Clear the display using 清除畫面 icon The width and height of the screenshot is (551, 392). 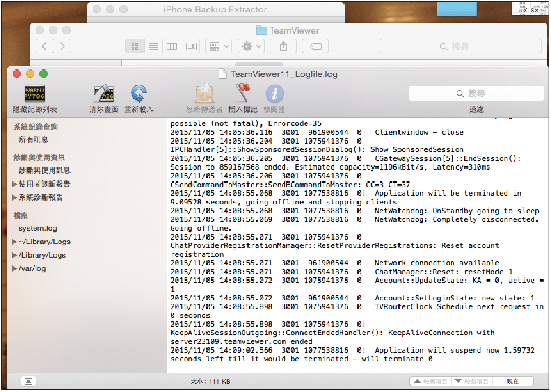click(x=104, y=93)
